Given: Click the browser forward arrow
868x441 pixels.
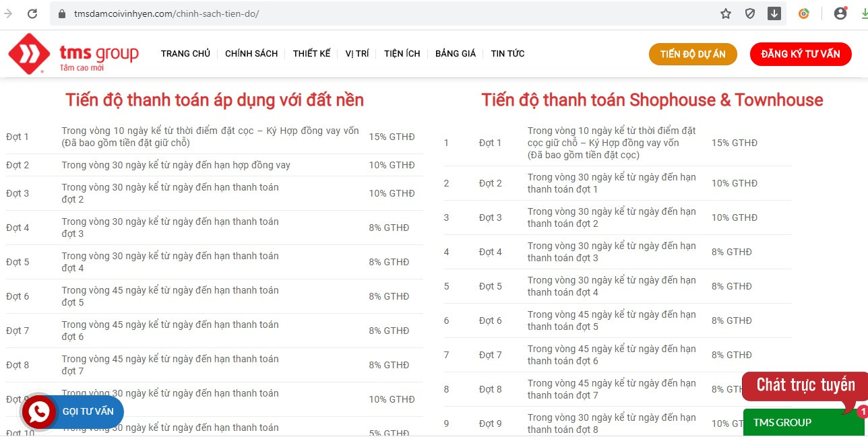Looking at the screenshot, I should [8, 13].
